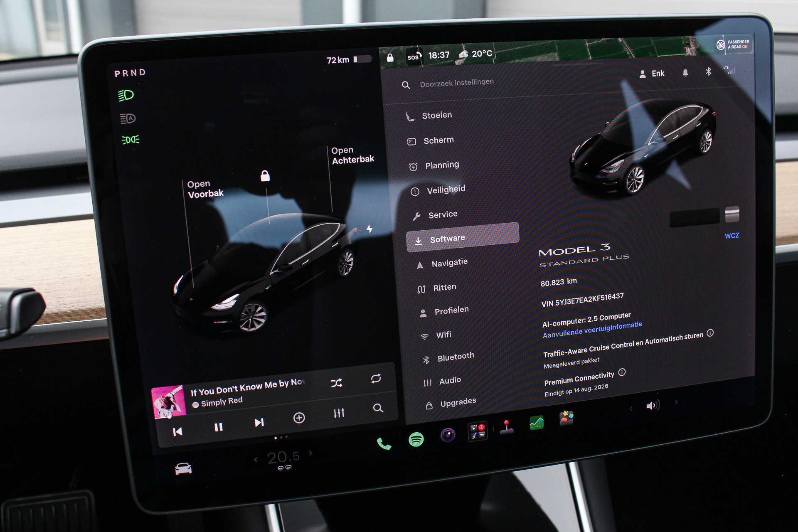Open the Voorbak front trunk
This screenshot has height=532, width=798.
point(205,189)
